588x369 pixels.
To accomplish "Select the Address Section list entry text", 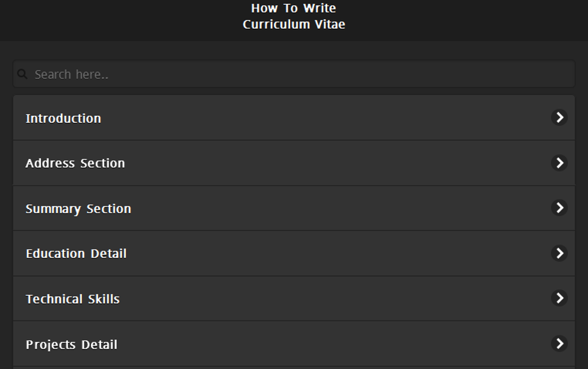I will click(75, 163).
